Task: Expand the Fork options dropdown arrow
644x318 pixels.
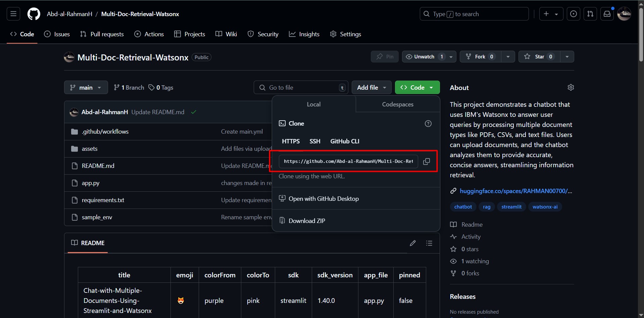Action: [508, 57]
